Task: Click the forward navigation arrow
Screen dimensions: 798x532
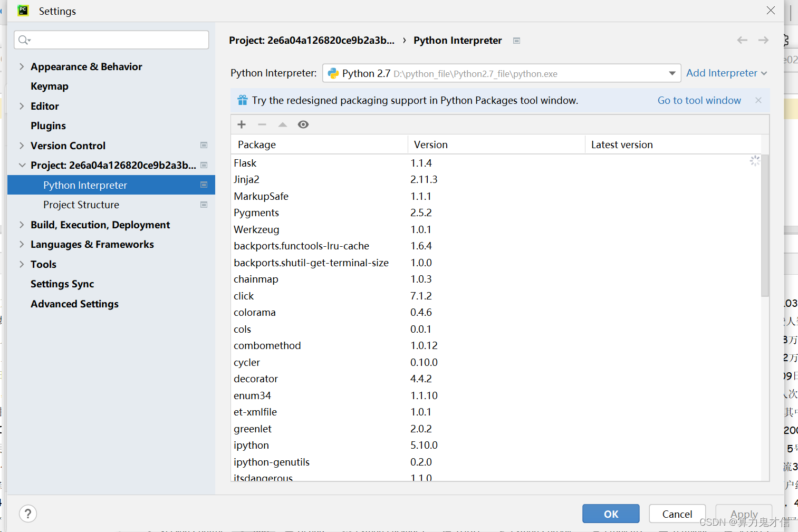Action: [763, 40]
